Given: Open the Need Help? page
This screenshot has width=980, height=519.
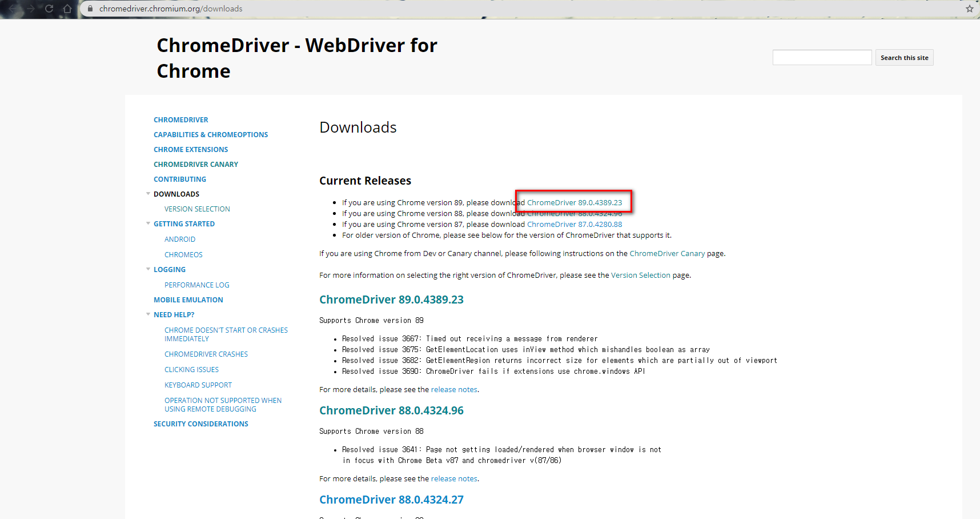Looking at the screenshot, I should click(174, 314).
